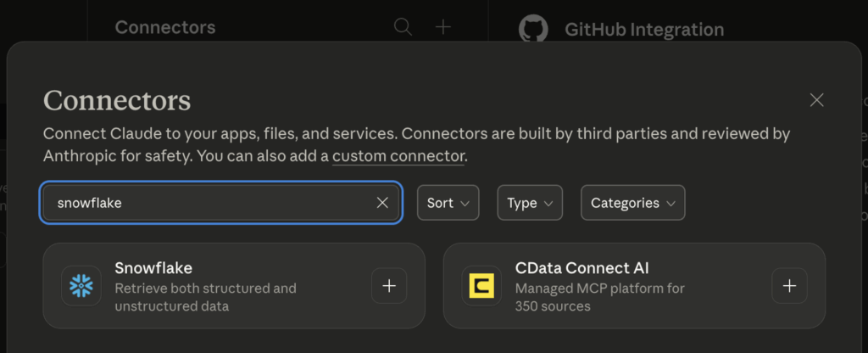Select the GitHub Integration heading
Viewport: 868px width, 353px height.
tap(644, 31)
